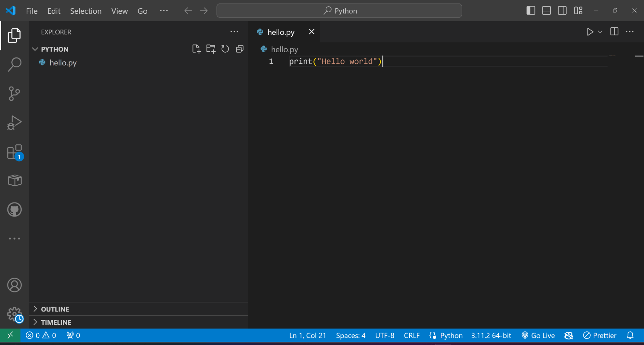Click the Prettier status button
644x345 pixels.
(x=600, y=335)
